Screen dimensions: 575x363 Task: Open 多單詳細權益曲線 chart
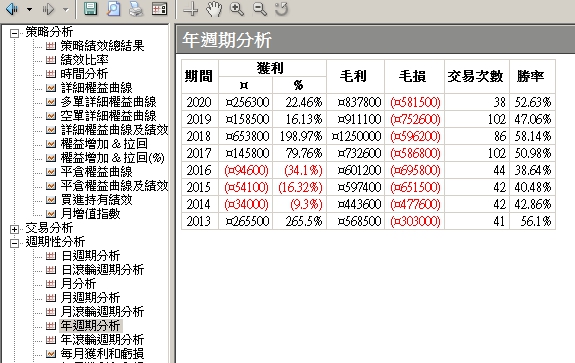(x=109, y=102)
